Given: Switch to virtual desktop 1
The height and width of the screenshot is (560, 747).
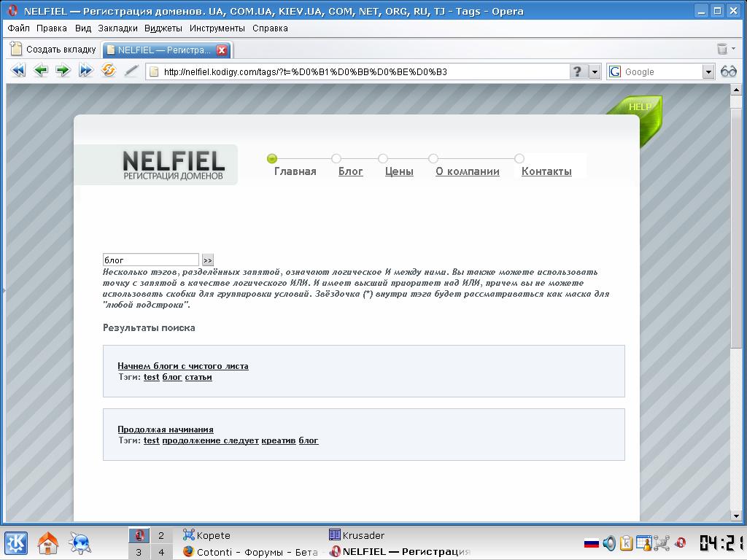Looking at the screenshot, I should tap(139, 535).
